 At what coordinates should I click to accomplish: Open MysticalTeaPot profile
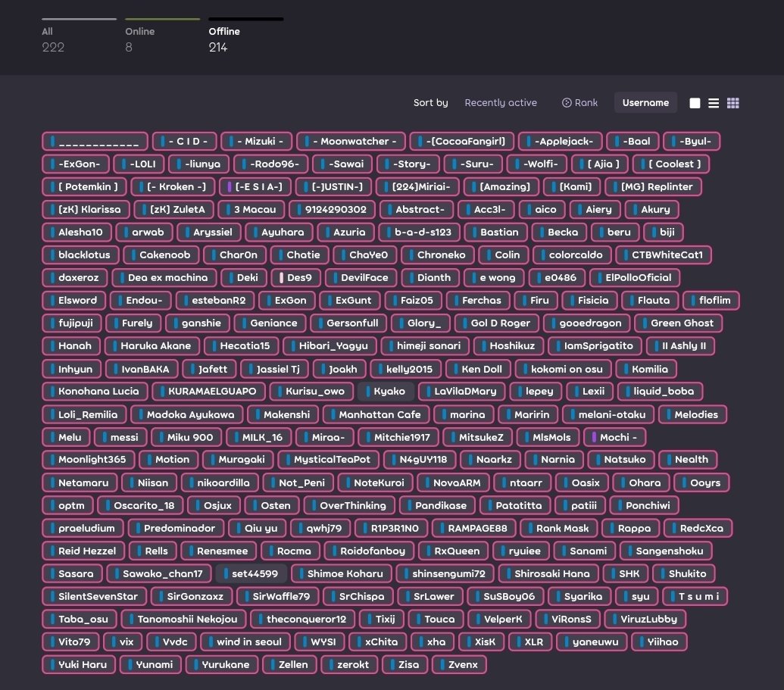pos(329,460)
